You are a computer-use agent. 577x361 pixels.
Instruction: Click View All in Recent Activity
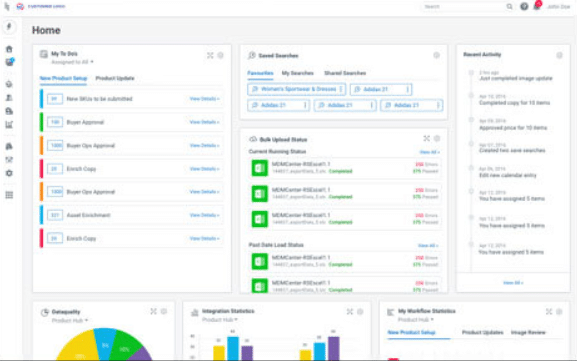click(x=513, y=283)
